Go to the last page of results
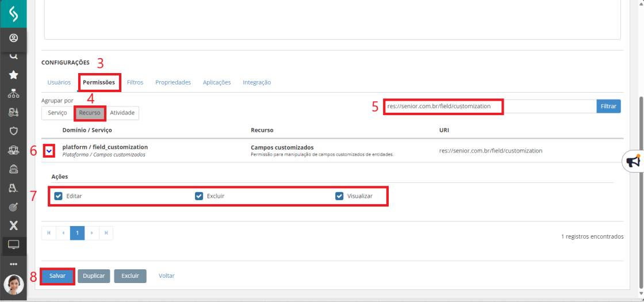The height and width of the screenshot is (302, 644). 106,233
